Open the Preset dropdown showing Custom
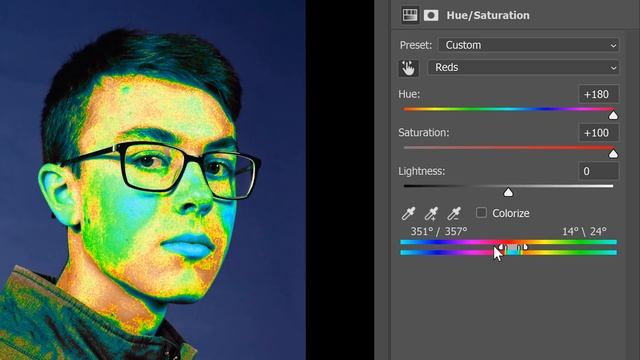The height and width of the screenshot is (360, 640). pyautogui.click(x=529, y=45)
